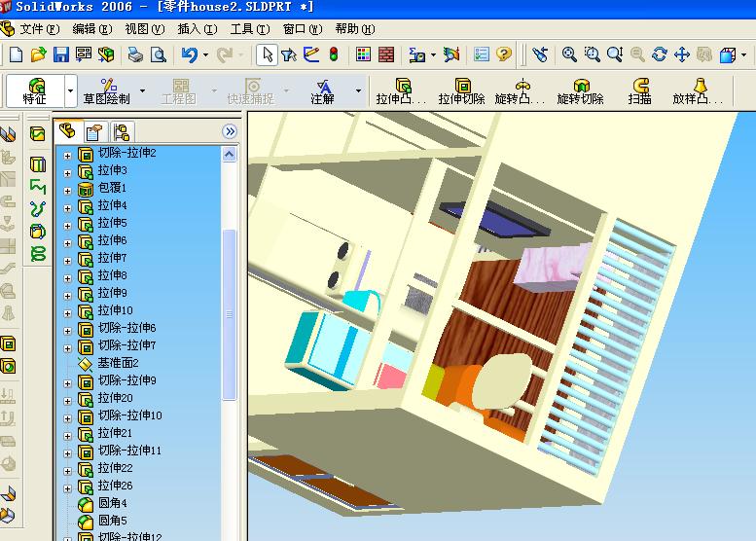Select the 拉伸22 feature in tree

coord(115,468)
